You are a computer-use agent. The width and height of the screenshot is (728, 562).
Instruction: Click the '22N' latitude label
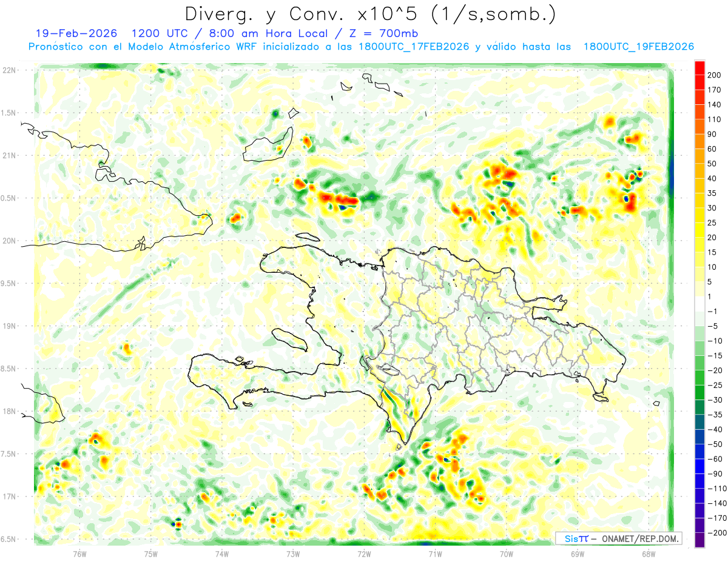point(9,70)
